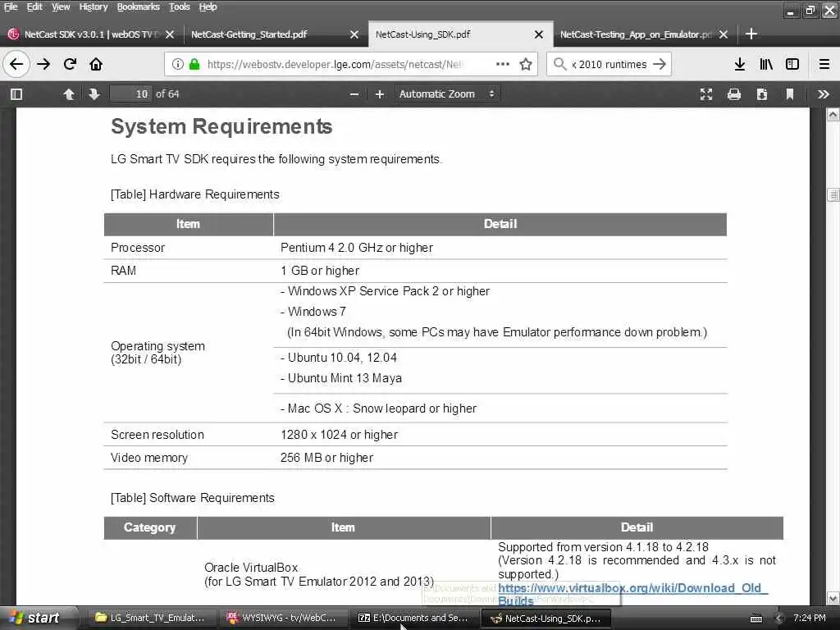Click the scrollbar down arrow

tap(833, 598)
